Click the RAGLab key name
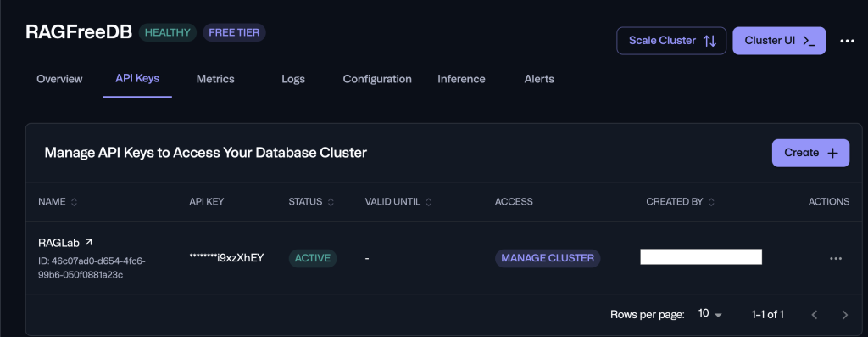Image resolution: width=868 pixels, height=337 pixels. point(58,242)
